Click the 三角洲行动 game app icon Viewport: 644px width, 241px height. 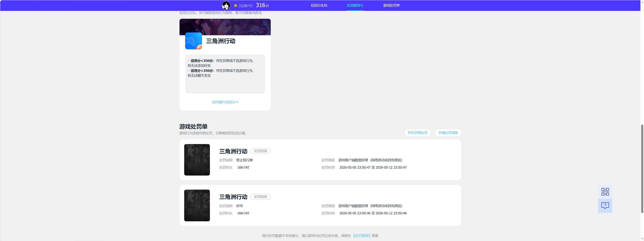click(194, 41)
